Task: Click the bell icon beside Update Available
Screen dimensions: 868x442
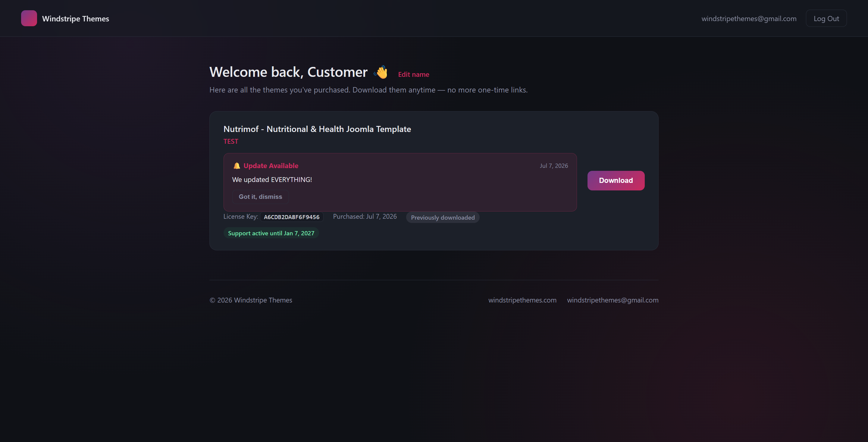Action: (x=237, y=166)
